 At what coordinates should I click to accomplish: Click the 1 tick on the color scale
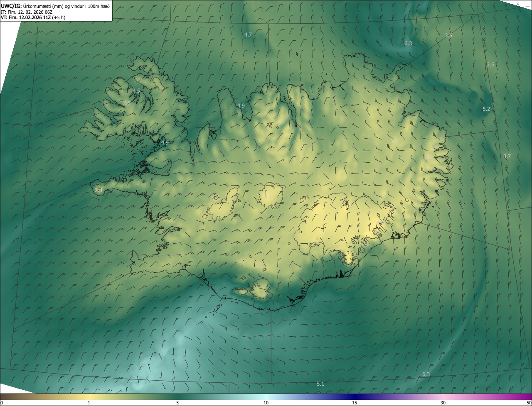89,403
